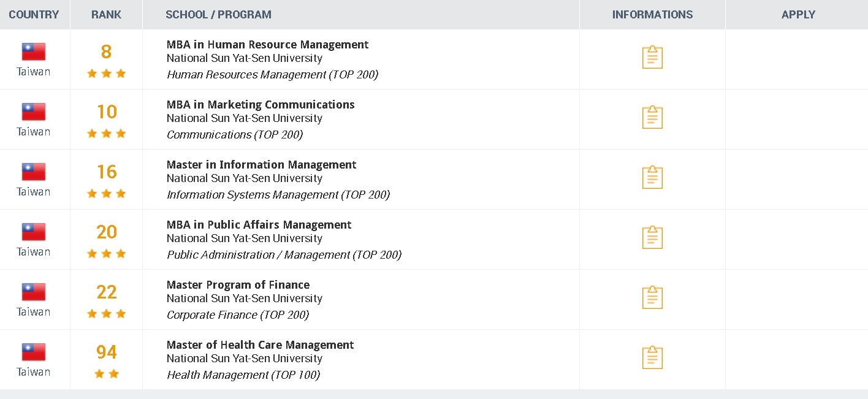Click rank number 20
The image size is (868, 399).
pos(106,232)
